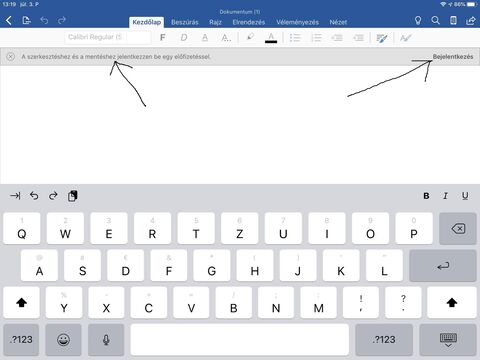Viewport: 480px width, 360px height.
Task: Apply bulleted list formatting
Action: [x=295, y=38]
